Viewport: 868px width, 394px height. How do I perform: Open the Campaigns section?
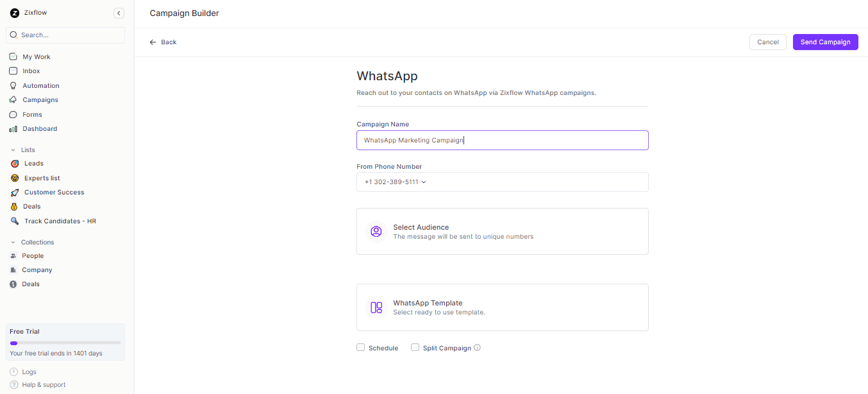(40, 99)
